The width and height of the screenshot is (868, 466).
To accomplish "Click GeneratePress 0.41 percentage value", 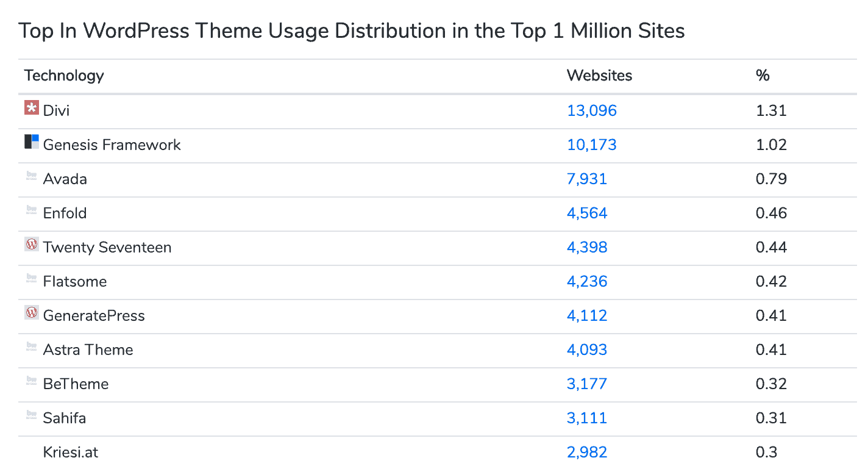I will (771, 315).
